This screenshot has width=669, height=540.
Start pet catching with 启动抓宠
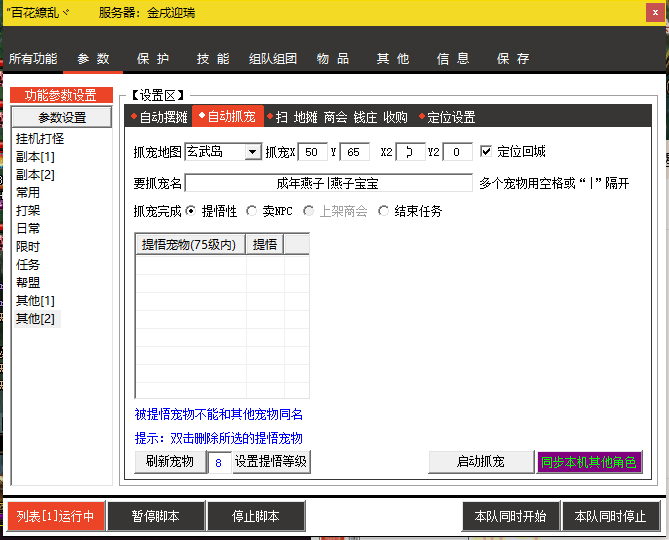481,462
